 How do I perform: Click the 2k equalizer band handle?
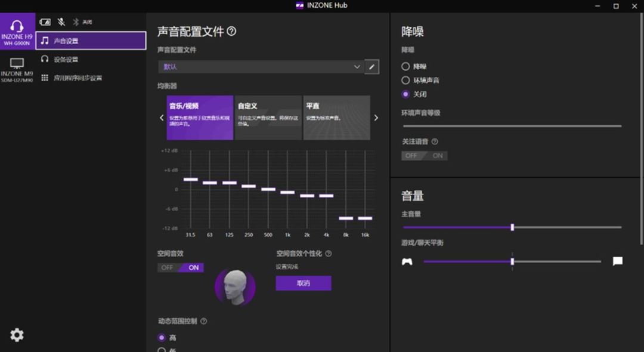pyautogui.click(x=307, y=196)
